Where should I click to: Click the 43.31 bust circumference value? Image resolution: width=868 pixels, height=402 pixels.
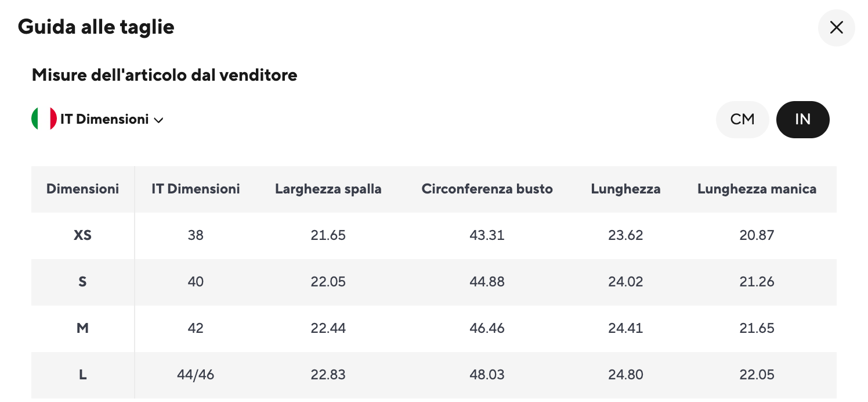click(487, 235)
